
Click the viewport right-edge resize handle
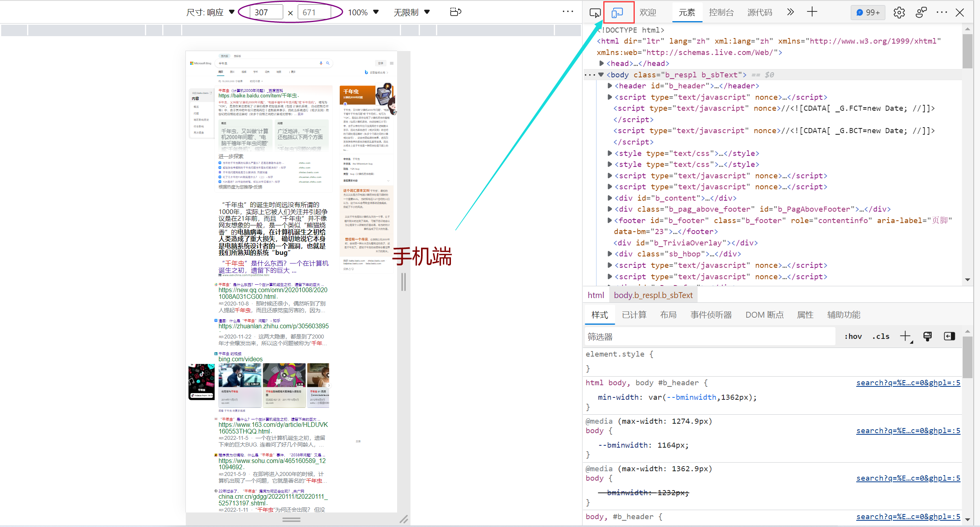pyautogui.click(x=403, y=282)
